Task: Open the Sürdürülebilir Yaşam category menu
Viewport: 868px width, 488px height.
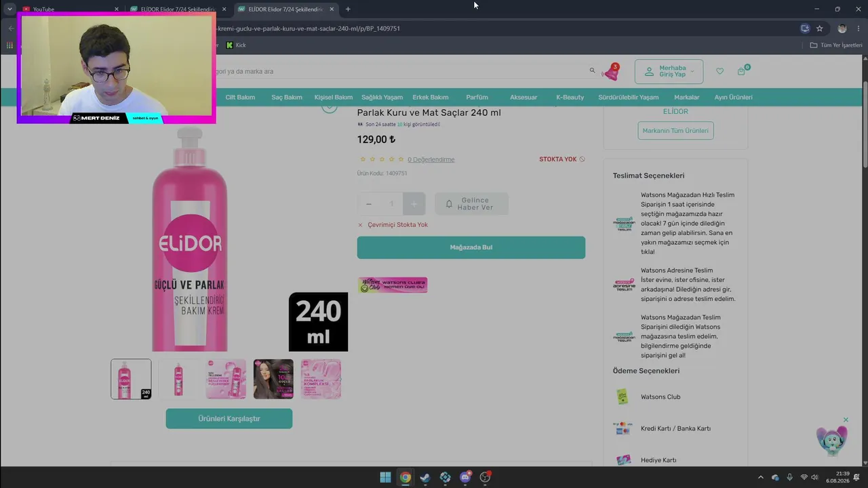Action: pyautogui.click(x=629, y=97)
